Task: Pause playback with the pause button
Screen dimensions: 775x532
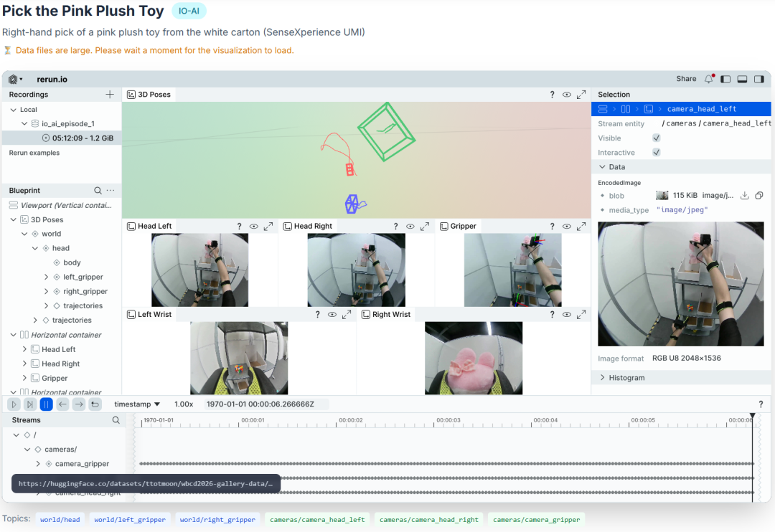Action: [46, 404]
